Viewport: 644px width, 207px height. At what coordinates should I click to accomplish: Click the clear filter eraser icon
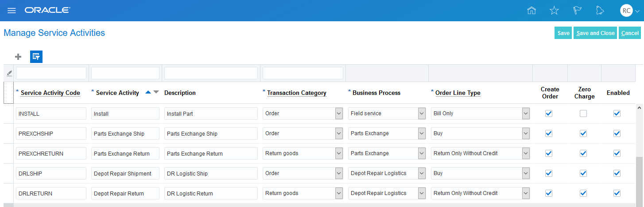tap(9, 73)
